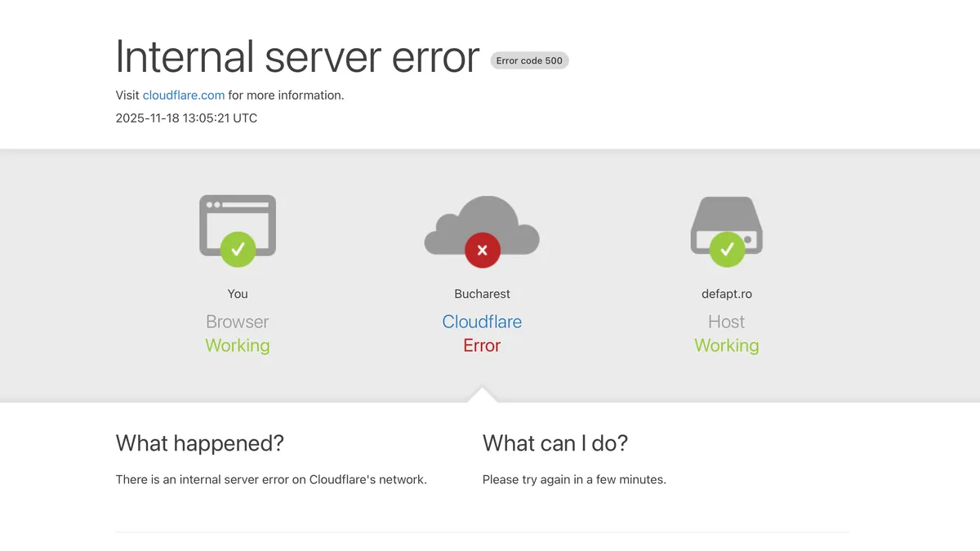Select the timestamp 2025-11-18 13:05:21 UTC
The width and height of the screenshot is (980, 551).
pyautogui.click(x=186, y=118)
